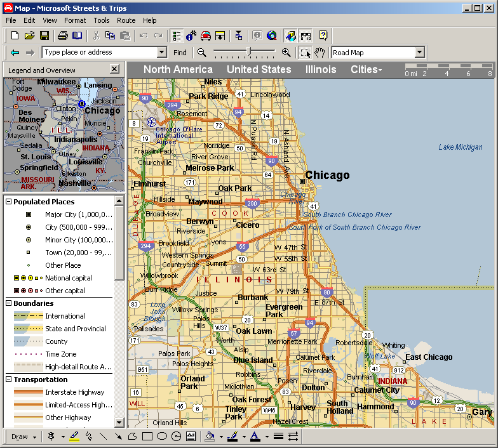The width and height of the screenshot is (498, 448).
Task: Click the New map icon
Action: coord(15,36)
